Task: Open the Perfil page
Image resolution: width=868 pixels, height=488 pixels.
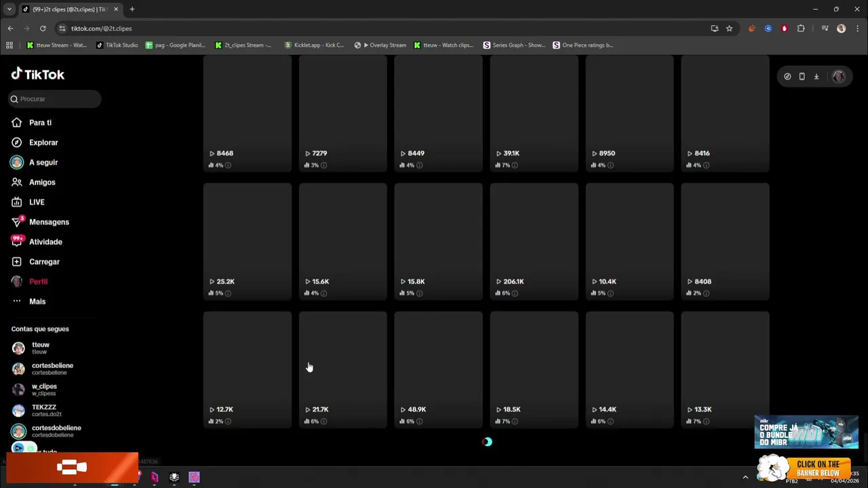Action: pos(38,281)
